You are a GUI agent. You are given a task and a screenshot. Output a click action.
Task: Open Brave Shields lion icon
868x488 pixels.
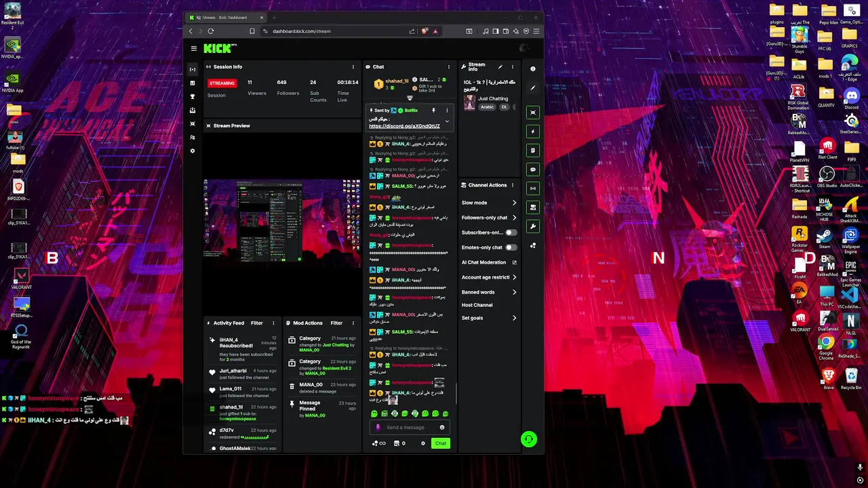(425, 31)
